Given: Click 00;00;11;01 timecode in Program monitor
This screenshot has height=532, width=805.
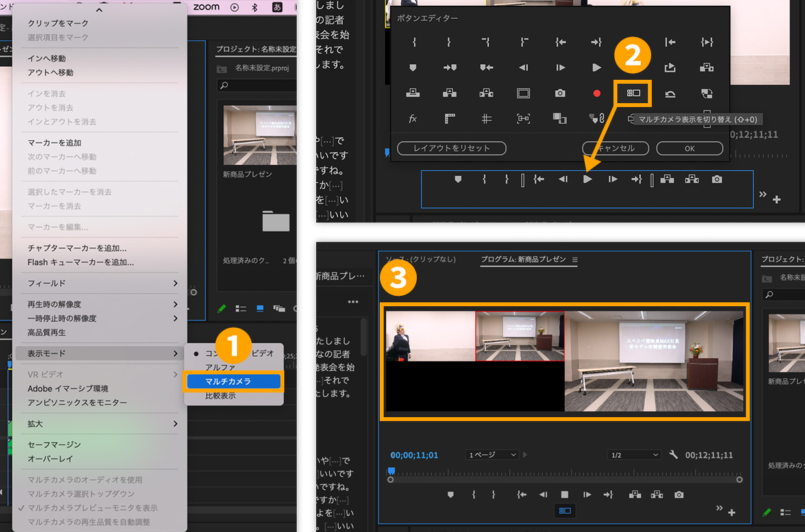Looking at the screenshot, I should pyautogui.click(x=414, y=455).
